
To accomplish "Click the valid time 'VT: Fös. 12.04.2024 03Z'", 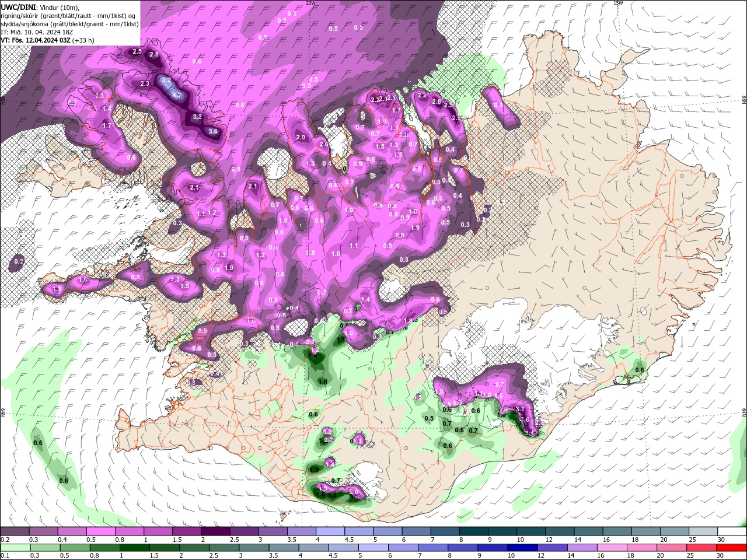I will tap(36, 40).
